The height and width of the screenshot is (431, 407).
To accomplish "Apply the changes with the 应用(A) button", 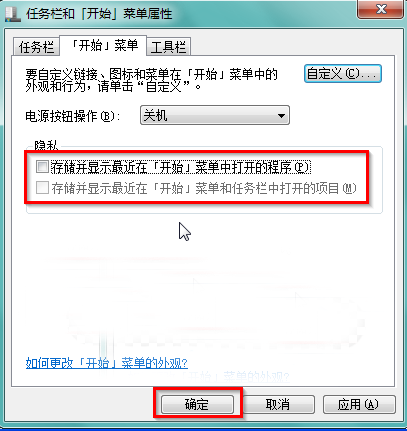I will [359, 404].
